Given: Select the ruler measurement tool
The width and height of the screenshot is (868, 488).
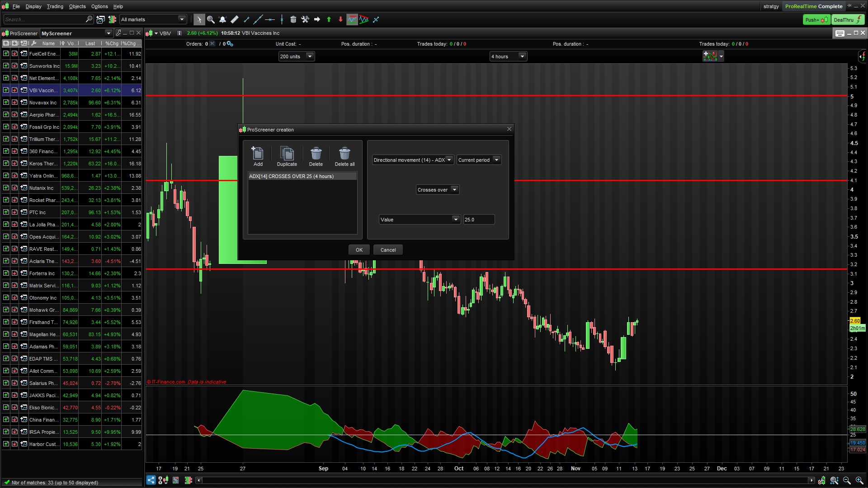Looking at the screenshot, I should click(234, 19).
